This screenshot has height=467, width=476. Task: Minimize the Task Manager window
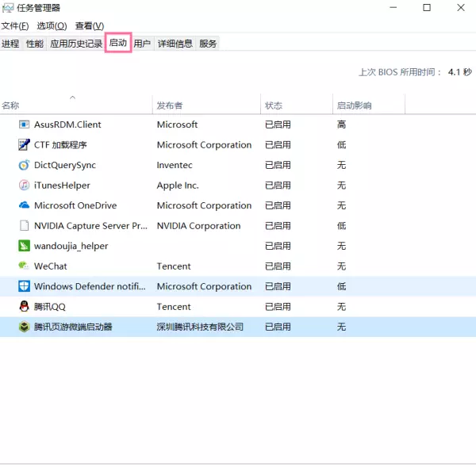[393, 8]
